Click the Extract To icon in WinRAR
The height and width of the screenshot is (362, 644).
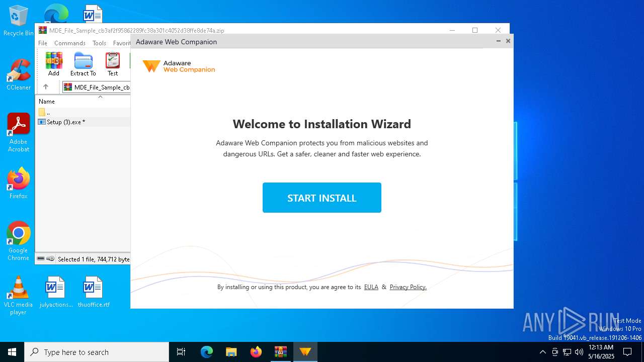(x=83, y=64)
